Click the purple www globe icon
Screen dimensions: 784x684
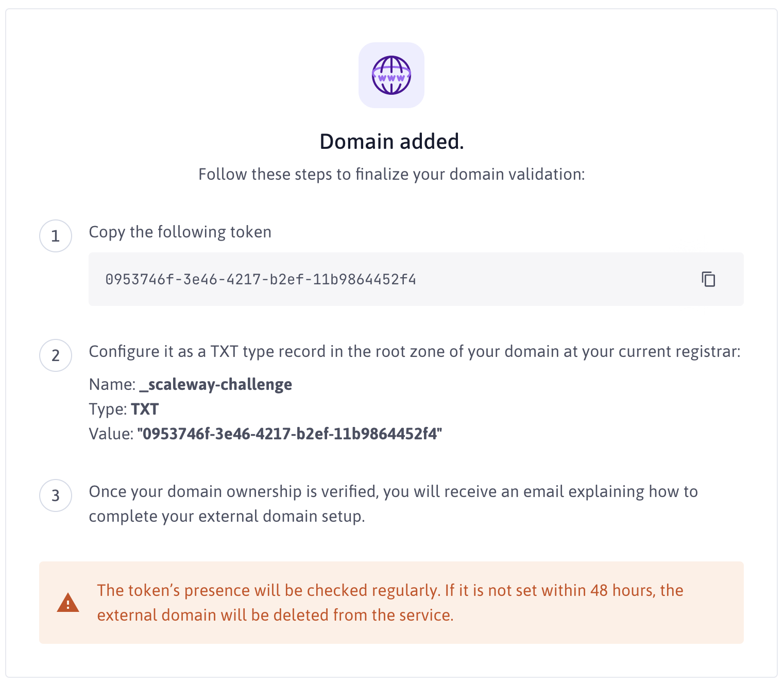coord(391,75)
